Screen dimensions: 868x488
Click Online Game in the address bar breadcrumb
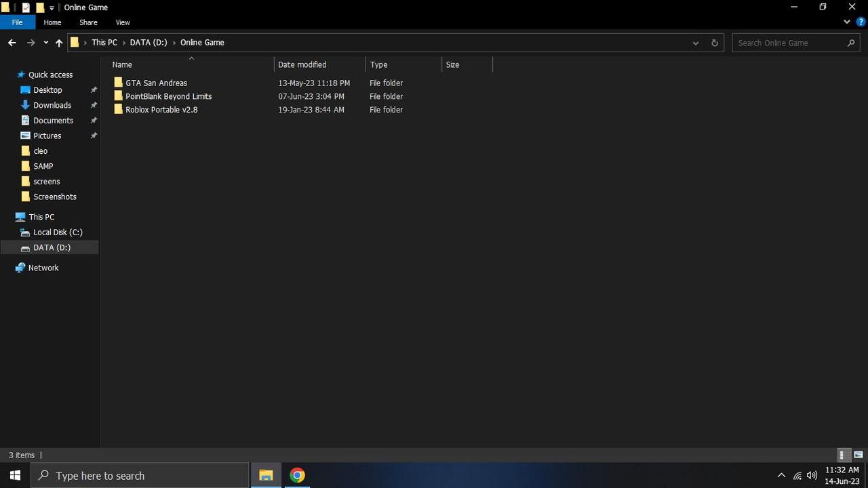pos(202,42)
